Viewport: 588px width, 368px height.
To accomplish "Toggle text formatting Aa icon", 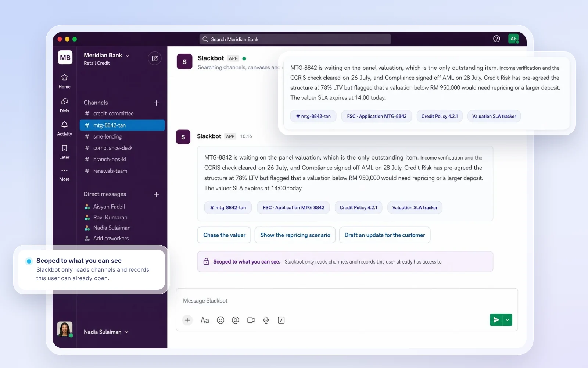I will click(205, 320).
